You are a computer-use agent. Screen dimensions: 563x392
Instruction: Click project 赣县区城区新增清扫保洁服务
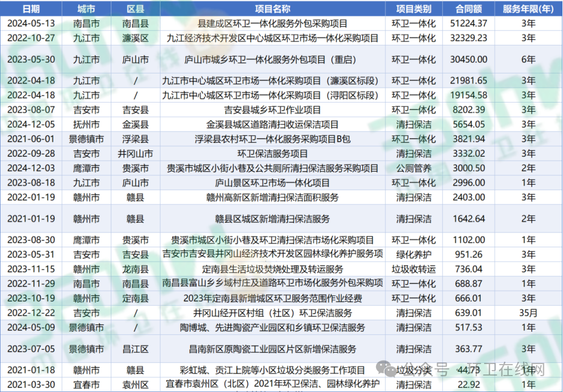(x=272, y=219)
